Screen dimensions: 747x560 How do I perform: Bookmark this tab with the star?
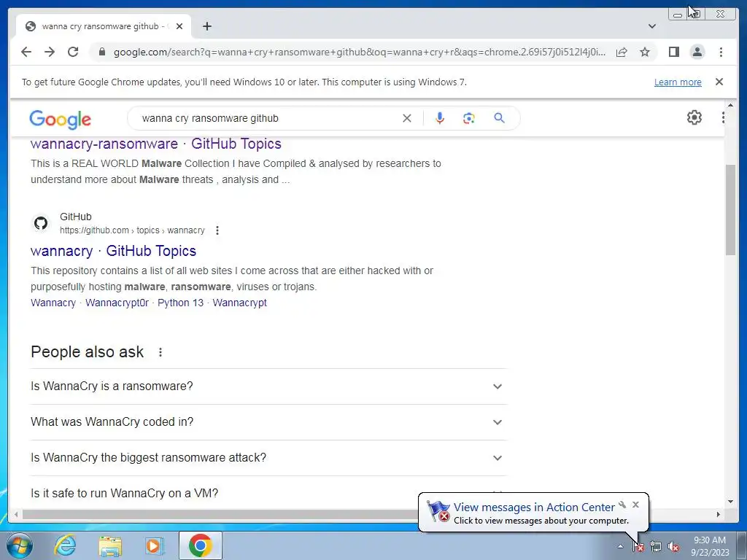click(x=645, y=52)
